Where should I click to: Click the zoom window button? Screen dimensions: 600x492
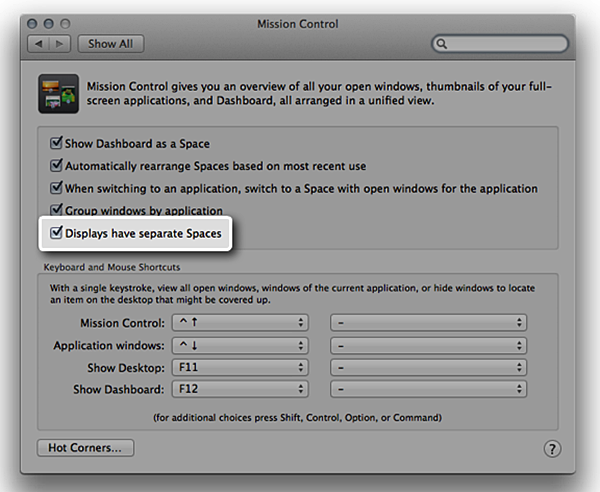pos(65,24)
